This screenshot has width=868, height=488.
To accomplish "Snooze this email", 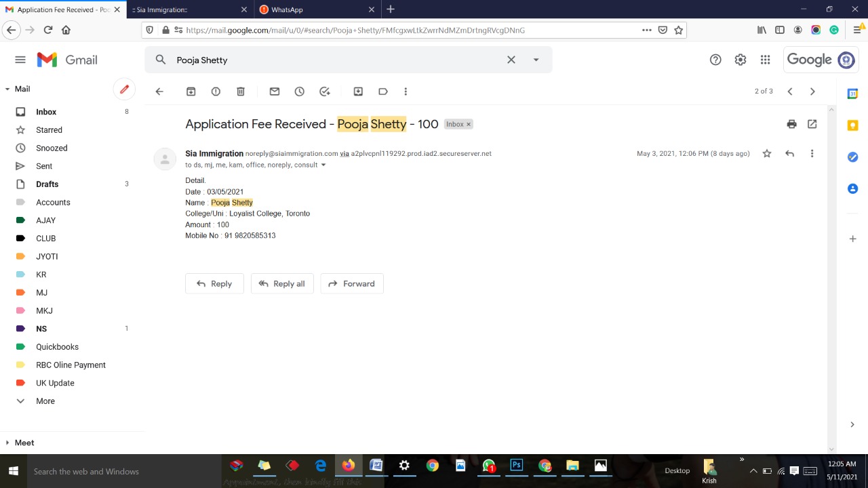I will [300, 91].
